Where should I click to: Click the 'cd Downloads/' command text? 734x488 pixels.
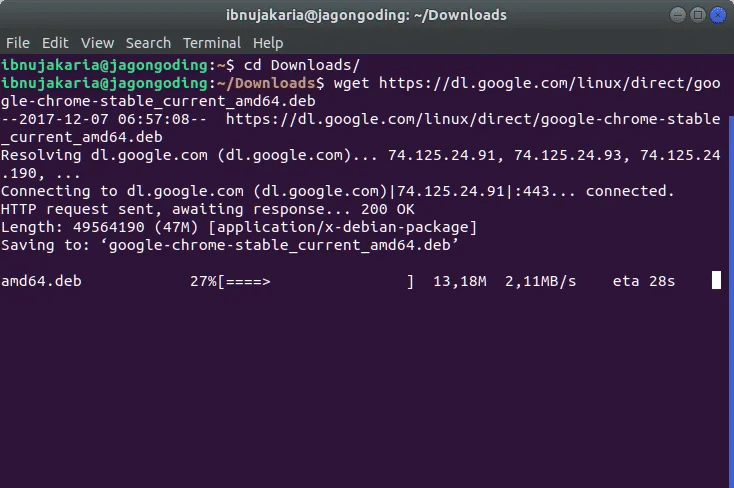(301, 65)
